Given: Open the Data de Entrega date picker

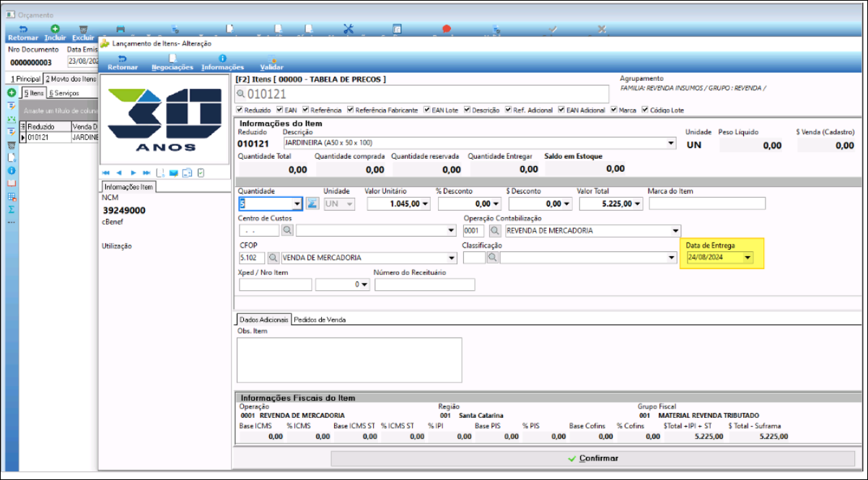Looking at the screenshot, I should (x=748, y=258).
